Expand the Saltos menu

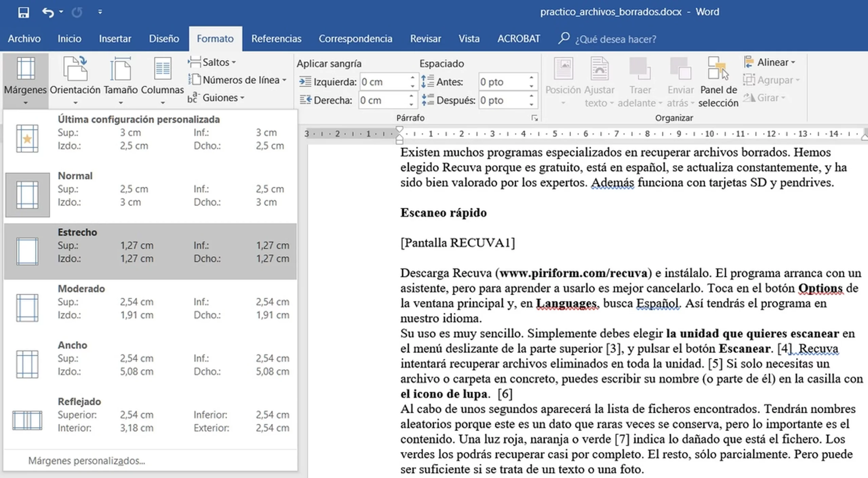[212, 62]
